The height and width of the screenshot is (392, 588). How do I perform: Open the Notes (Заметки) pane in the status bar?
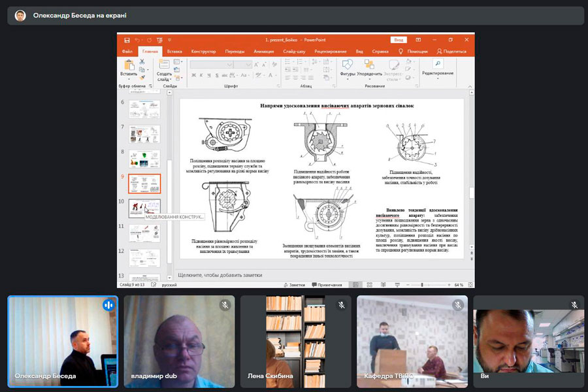coord(295,285)
